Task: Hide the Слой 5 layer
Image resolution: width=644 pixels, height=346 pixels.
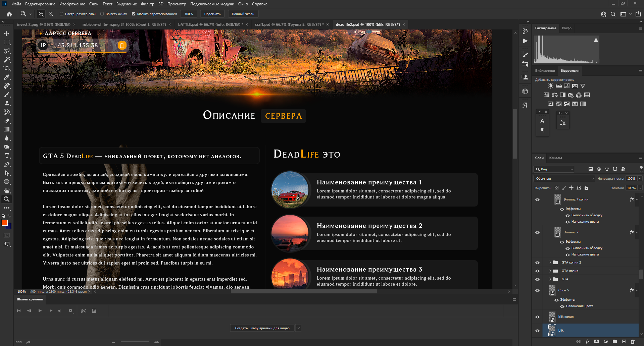Action: point(537,290)
